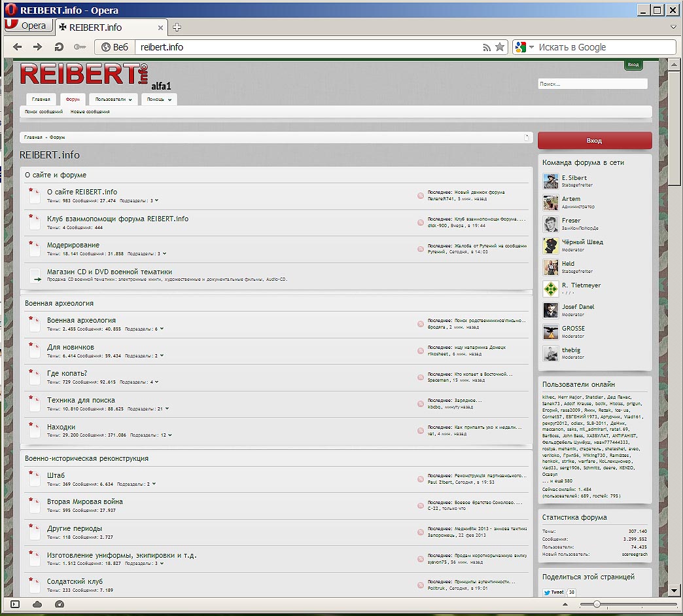Open Чёрный Швед avatar thumbnail
The height and width of the screenshot is (616, 683).
click(x=551, y=246)
